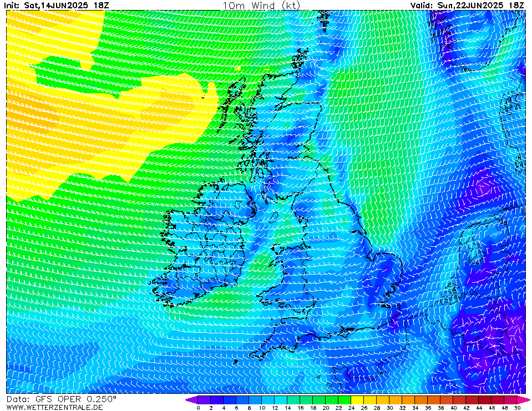Click the legend value '14'
Screen dimensions: 532x411
[287, 408]
